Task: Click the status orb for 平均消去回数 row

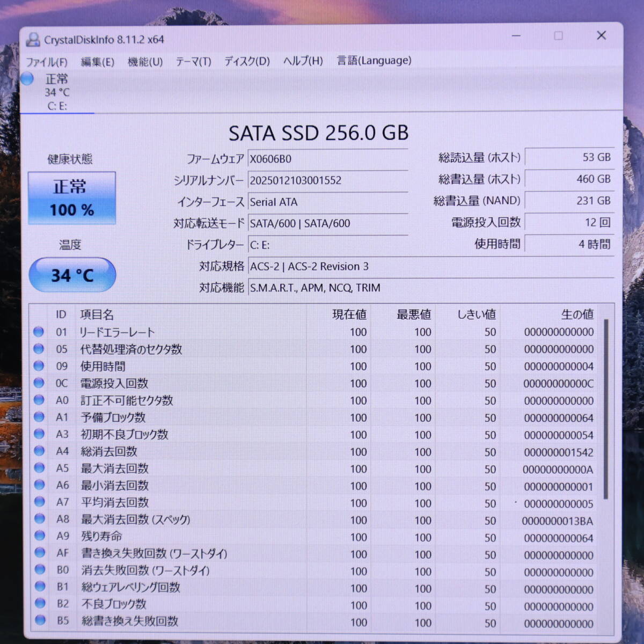Action: [39, 502]
